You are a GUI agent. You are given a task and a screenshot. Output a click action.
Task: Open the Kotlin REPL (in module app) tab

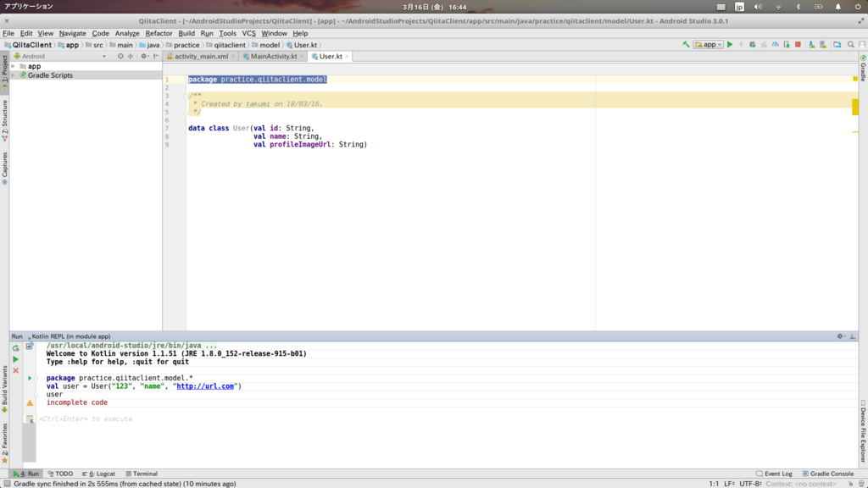[71, 336]
